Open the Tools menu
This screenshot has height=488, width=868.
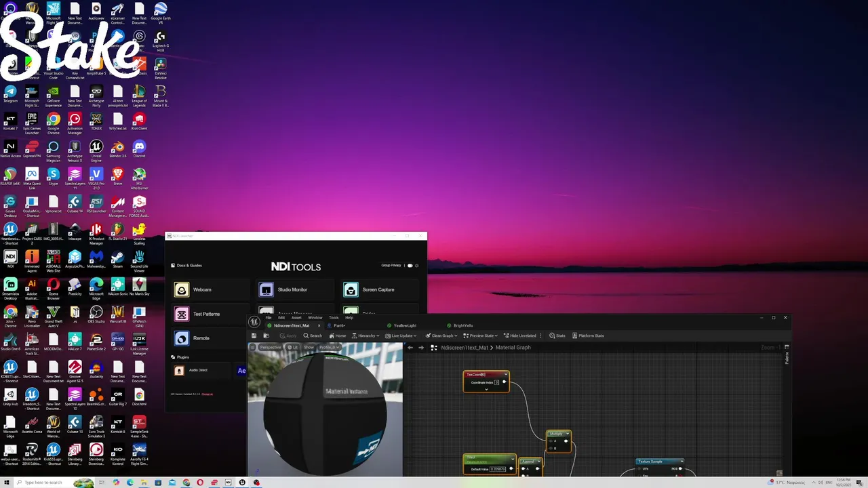[x=334, y=318]
